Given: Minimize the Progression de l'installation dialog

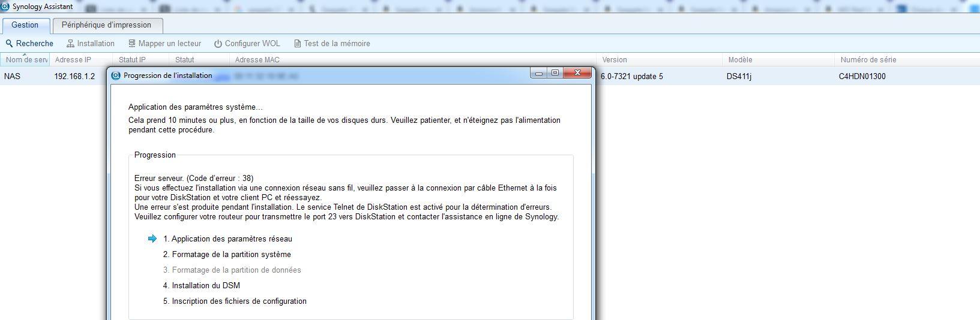Looking at the screenshot, I should click(539, 73).
